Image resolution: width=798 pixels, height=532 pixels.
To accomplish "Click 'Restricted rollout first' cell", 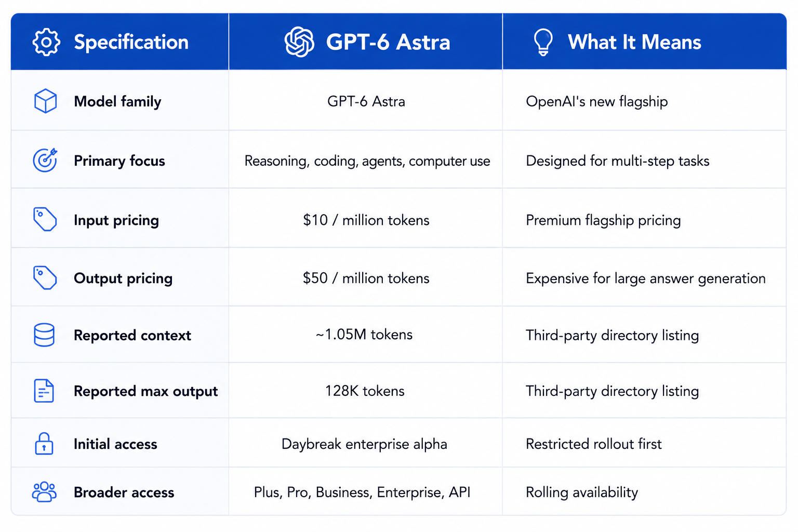I will point(594,444).
